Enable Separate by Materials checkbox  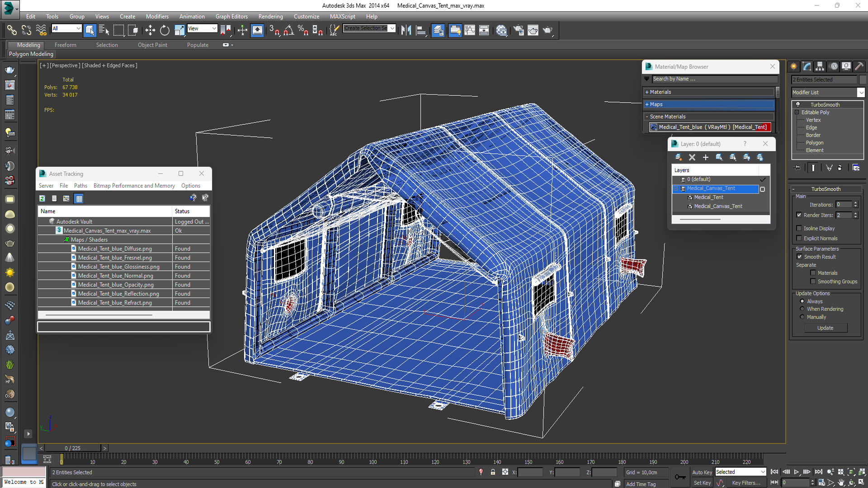[813, 273]
